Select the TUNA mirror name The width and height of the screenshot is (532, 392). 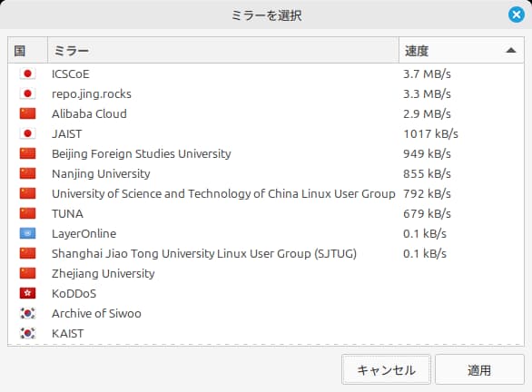(67, 214)
